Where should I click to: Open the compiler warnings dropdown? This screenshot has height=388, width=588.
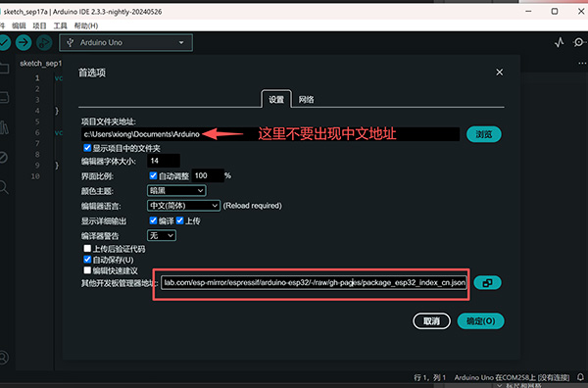(x=162, y=235)
